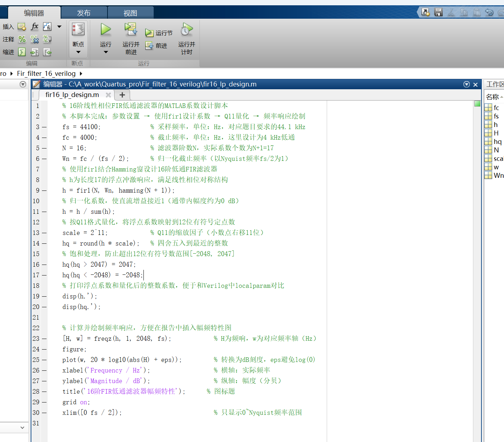Apply smart indent with the green indent icon

coord(22,52)
